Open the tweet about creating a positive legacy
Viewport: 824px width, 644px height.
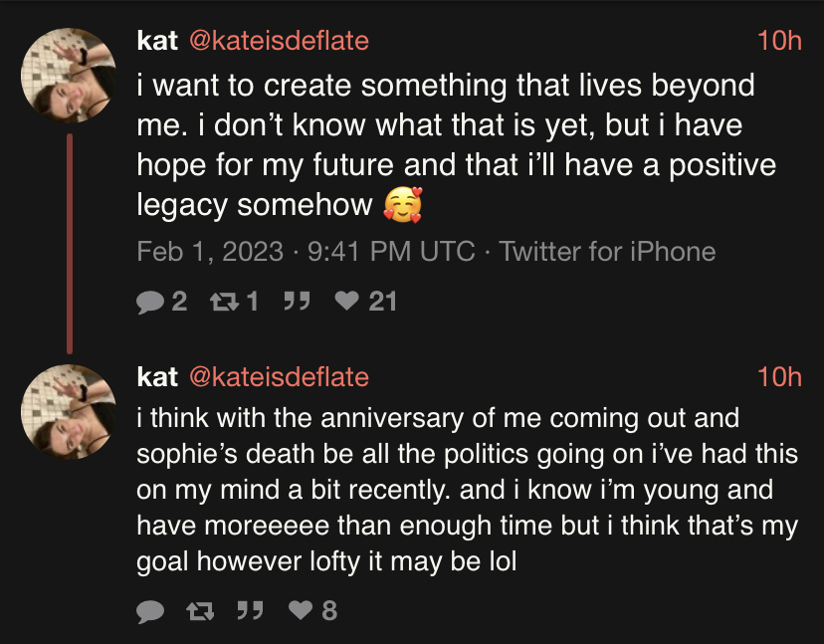[x=448, y=144]
